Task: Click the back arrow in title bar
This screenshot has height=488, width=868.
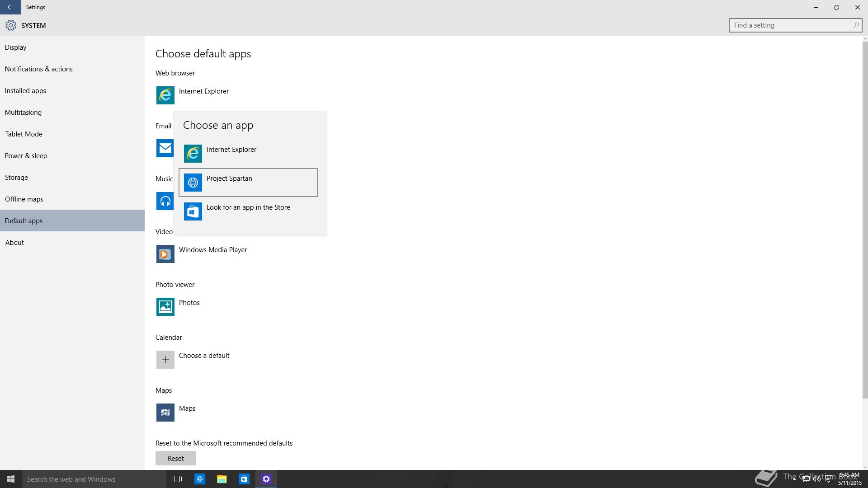Action: (x=10, y=7)
